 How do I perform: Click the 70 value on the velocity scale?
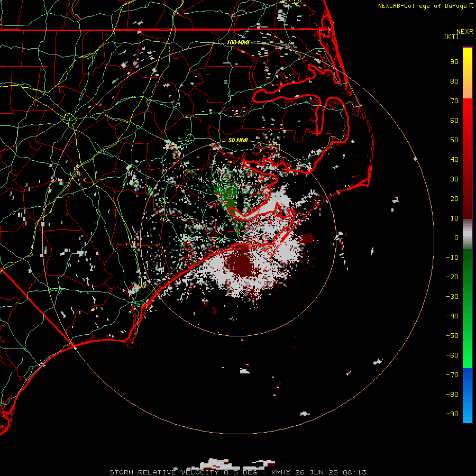click(454, 101)
